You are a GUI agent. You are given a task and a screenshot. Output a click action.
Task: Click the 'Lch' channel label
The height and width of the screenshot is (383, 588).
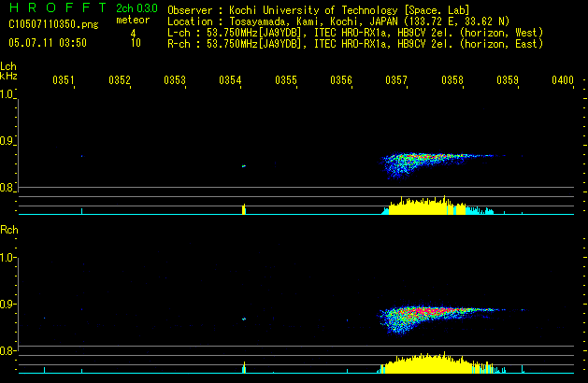pyautogui.click(x=8, y=66)
